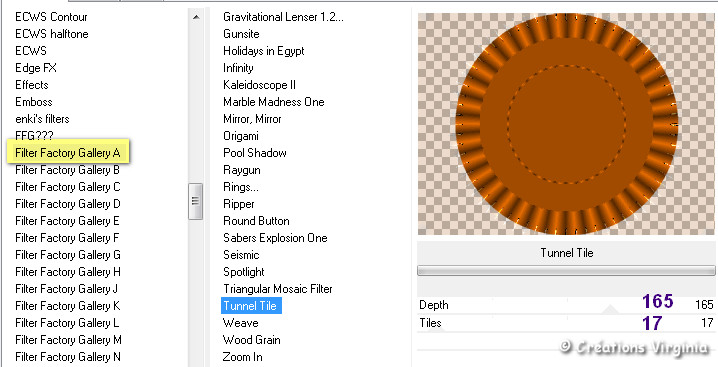Select Filter Factory Gallery B
This screenshot has width=718, height=367.
[67, 170]
